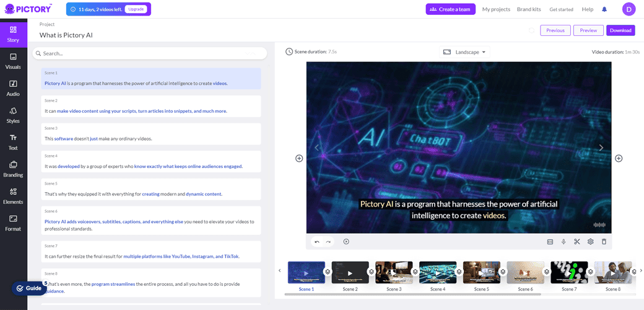This screenshot has height=310, width=644.
Task: Play the current scene preview
Action: 346,242
